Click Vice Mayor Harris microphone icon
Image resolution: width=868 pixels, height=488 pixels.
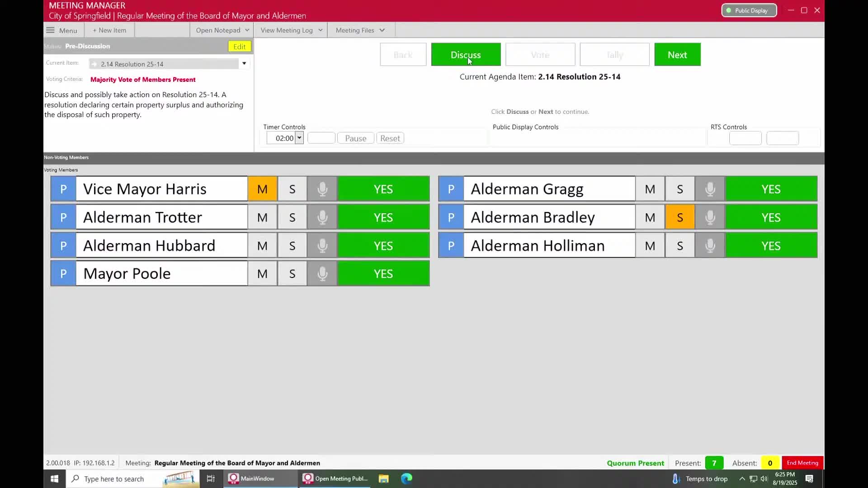pyautogui.click(x=322, y=189)
